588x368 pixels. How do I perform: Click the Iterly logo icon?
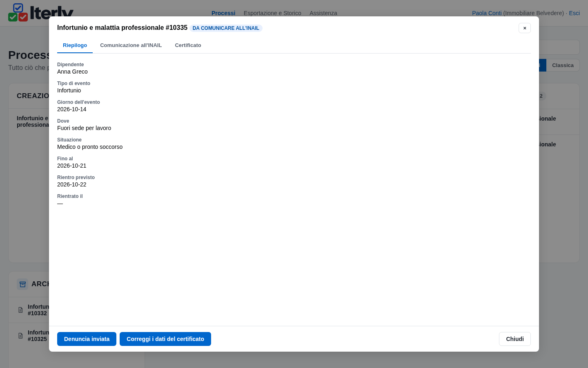click(18, 12)
